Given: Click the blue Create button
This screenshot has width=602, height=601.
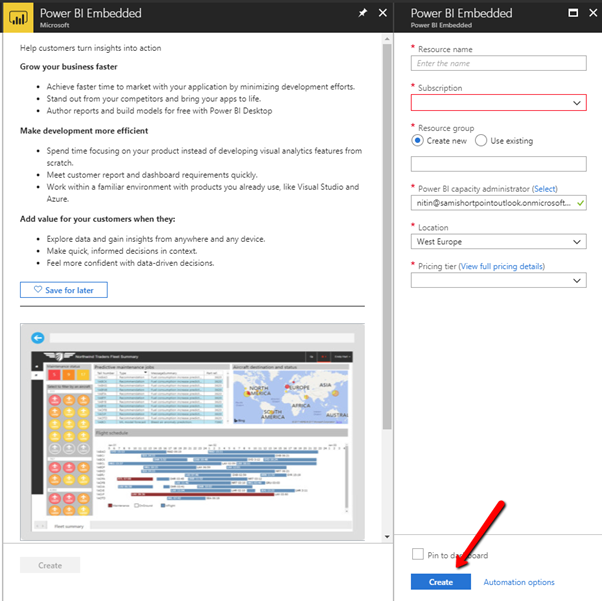Looking at the screenshot, I should tap(441, 582).
